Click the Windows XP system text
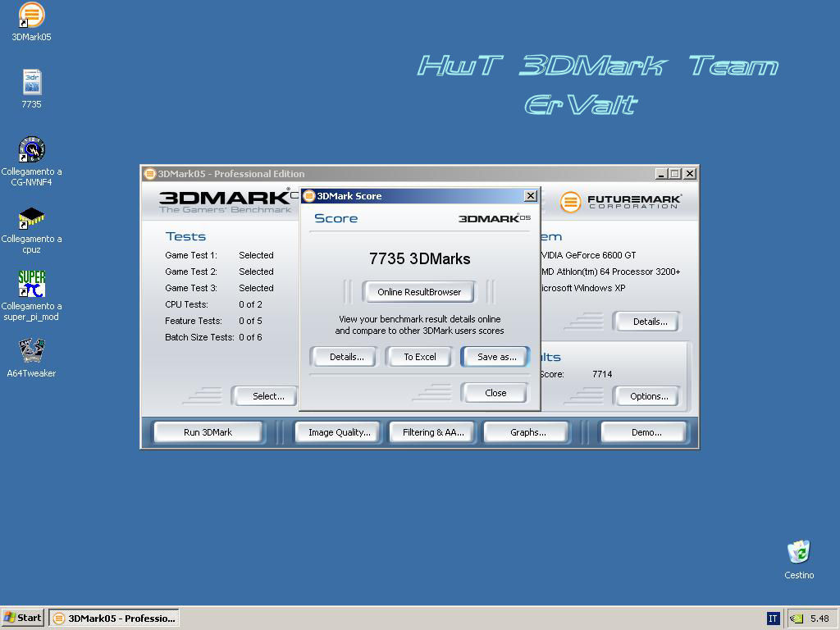Image resolution: width=840 pixels, height=630 pixels. click(583, 288)
